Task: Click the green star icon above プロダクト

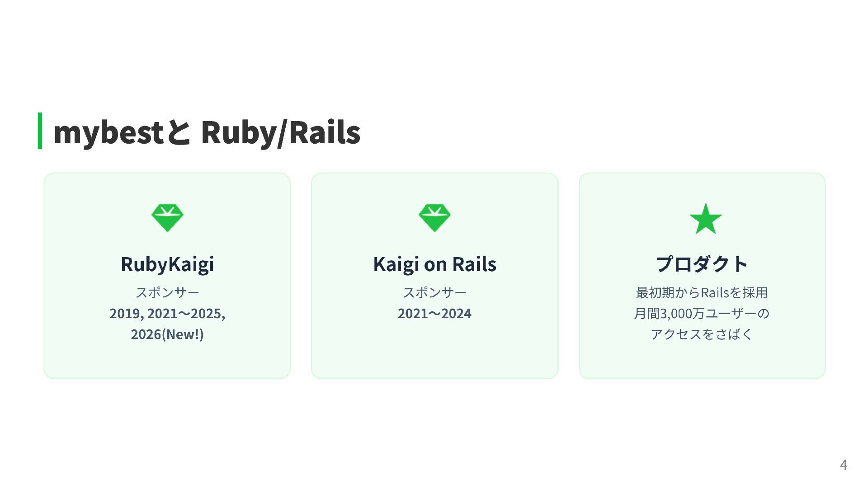Action: (705, 219)
